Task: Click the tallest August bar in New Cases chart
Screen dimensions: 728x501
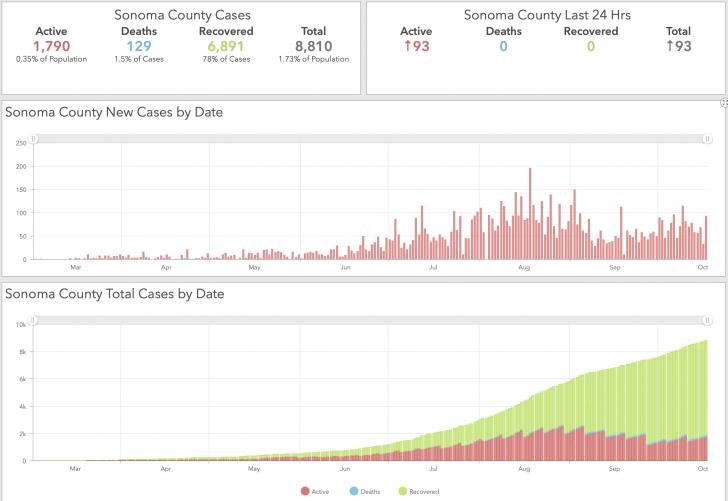Action: [530, 214]
